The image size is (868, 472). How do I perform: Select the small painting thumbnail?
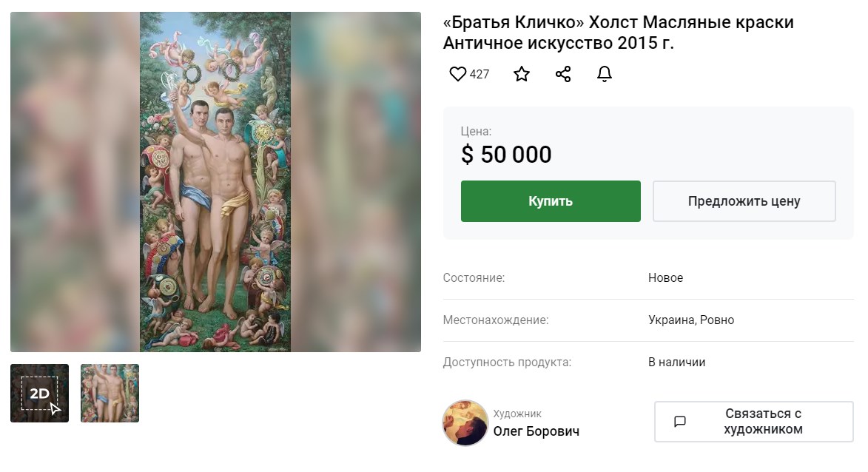coord(110,393)
